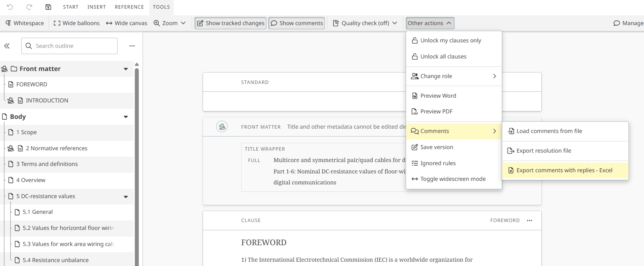Collapse the outline panel with double chevron
Screen dimensions: 644x266
tap(7, 46)
